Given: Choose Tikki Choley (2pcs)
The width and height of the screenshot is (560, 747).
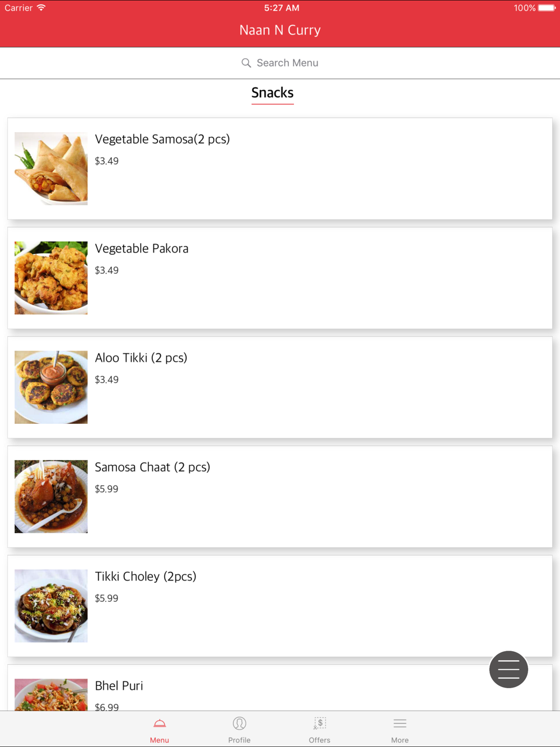Looking at the screenshot, I should [280, 606].
